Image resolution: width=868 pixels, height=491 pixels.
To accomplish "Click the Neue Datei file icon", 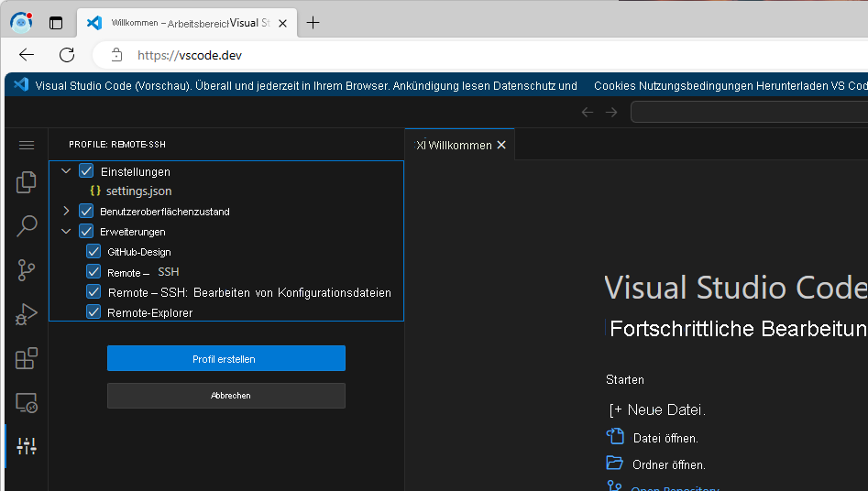I will (615, 409).
